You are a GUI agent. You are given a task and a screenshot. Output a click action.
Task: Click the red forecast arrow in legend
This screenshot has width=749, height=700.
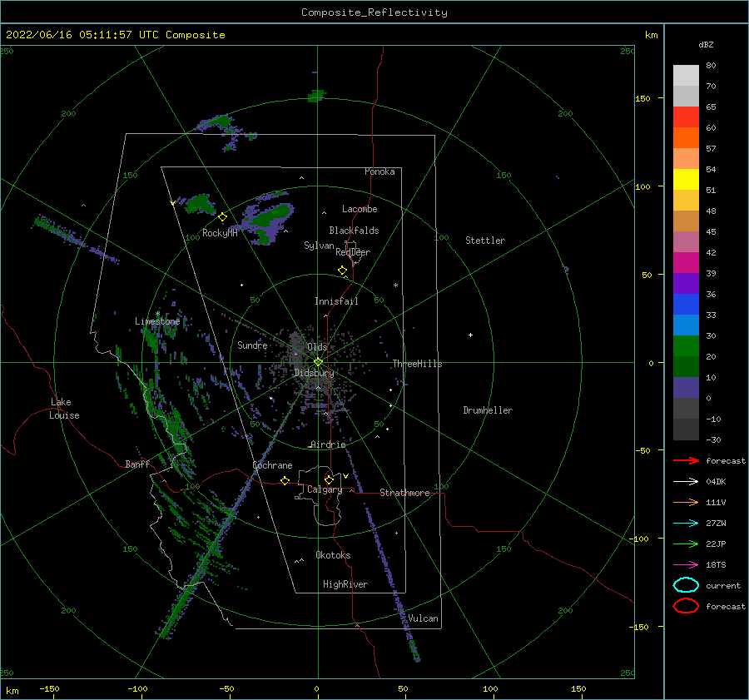(686, 460)
